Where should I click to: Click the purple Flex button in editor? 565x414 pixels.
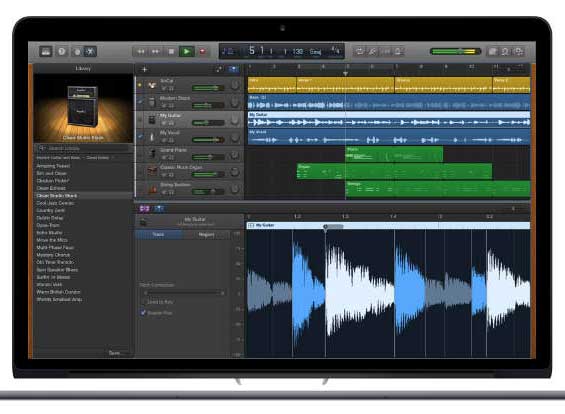144,209
